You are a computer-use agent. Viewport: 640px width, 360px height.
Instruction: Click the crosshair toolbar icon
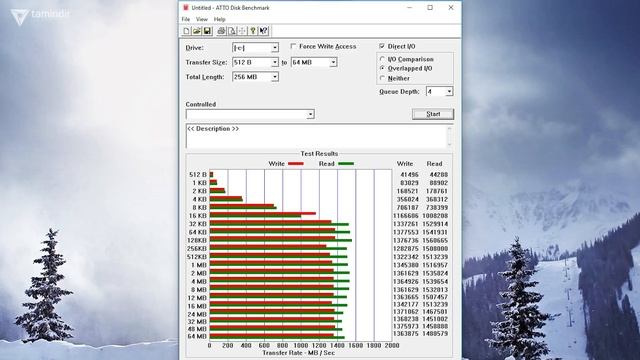pyautogui.click(x=242, y=31)
